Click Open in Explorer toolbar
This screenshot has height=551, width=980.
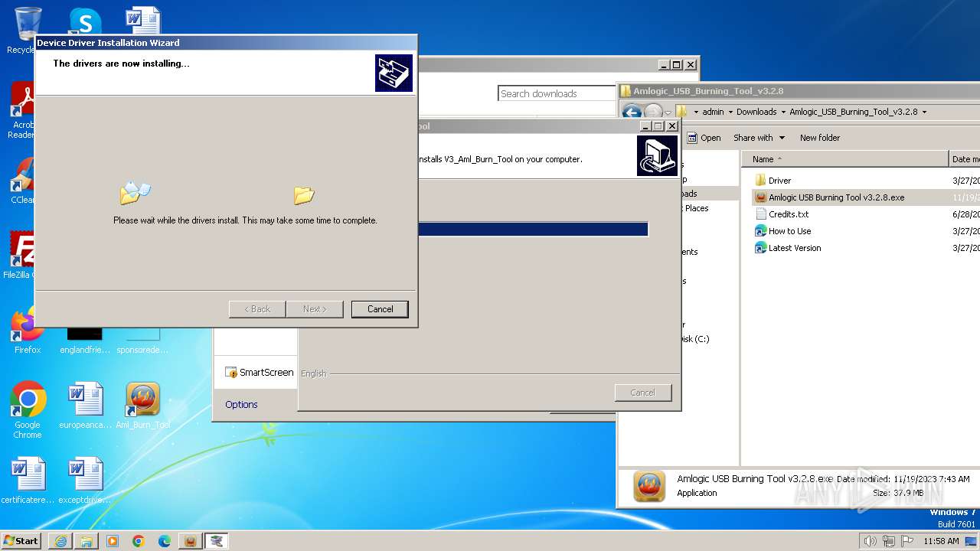pos(704,138)
